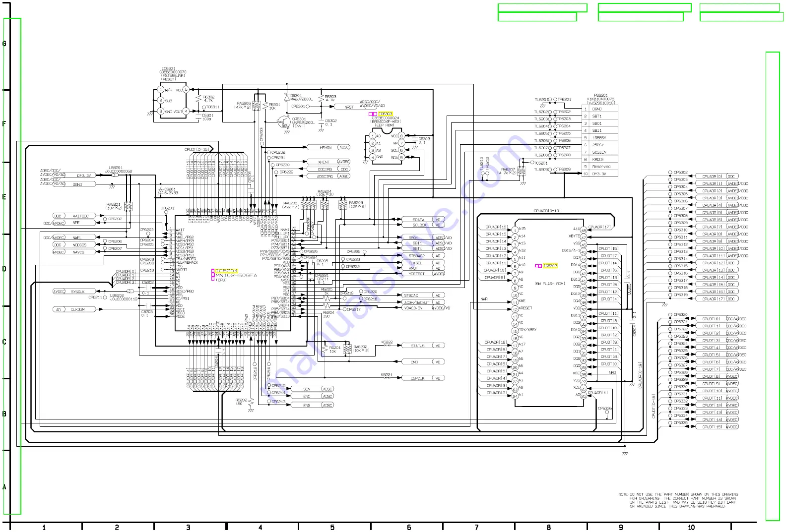Image resolution: width=786 pixels, height=532 pixels.
Task: Select the R6202 150 resistor label
Action: coord(241,402)
